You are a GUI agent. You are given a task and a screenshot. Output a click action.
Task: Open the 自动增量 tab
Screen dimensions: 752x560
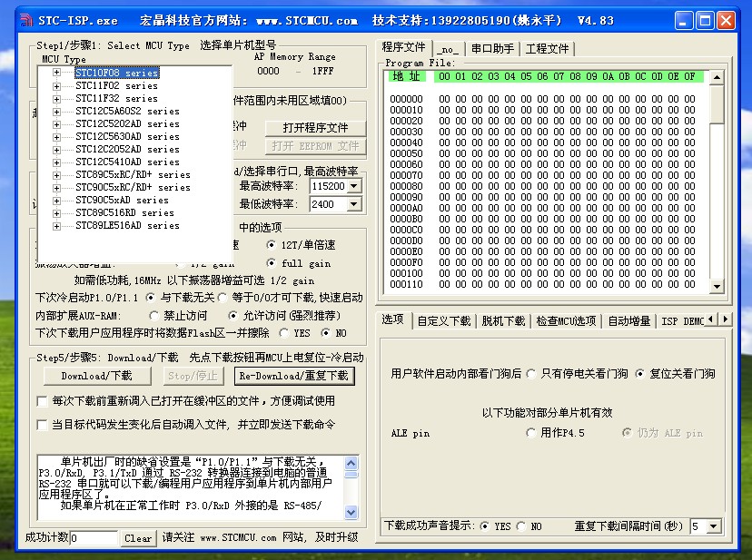(629, 320)
